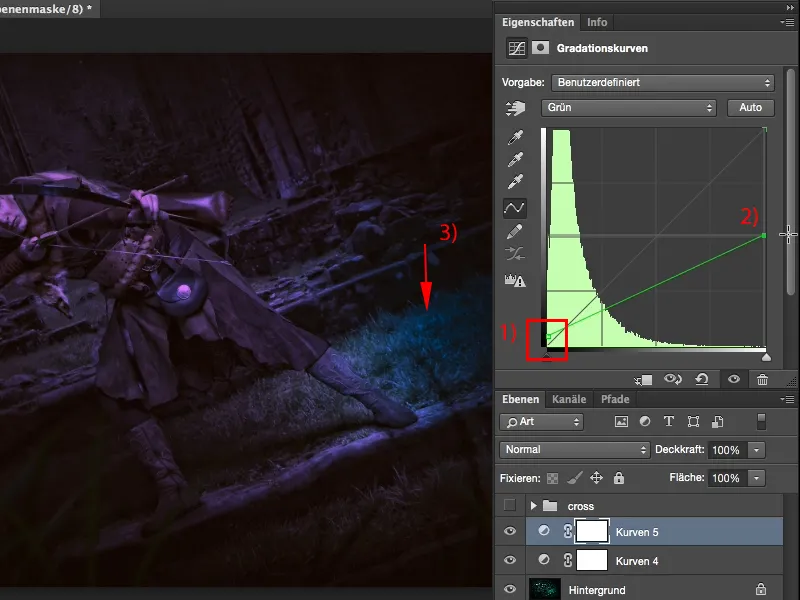This screenshot has width=800, height=600.
Task: Filter layers by adjustment layers icon
Action: [x=645, y=421]
